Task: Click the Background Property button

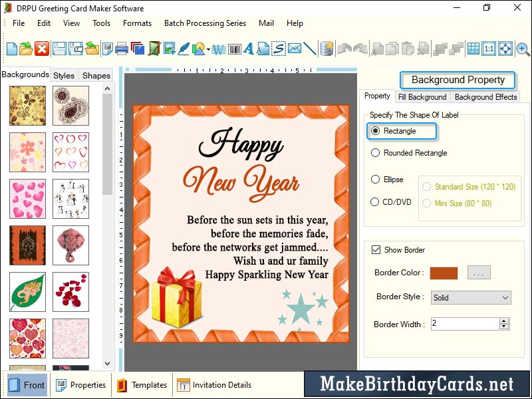Action: pyautogui.click(x=458, y=80)
